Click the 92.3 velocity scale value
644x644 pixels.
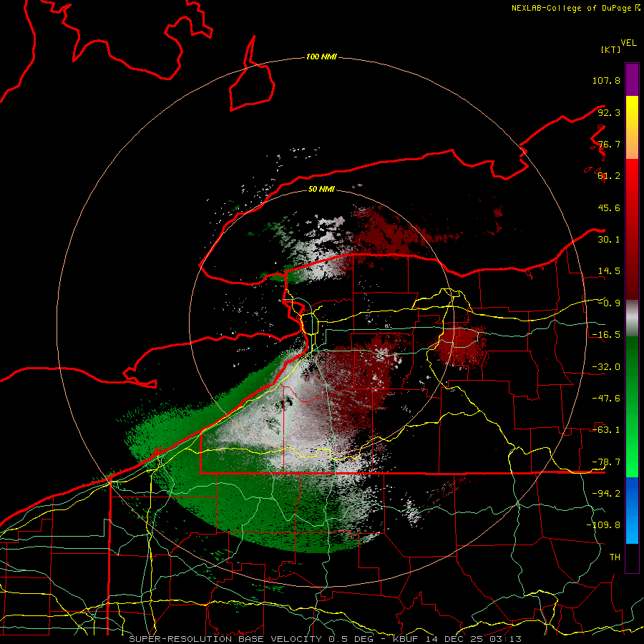click(x=609, y=112)
